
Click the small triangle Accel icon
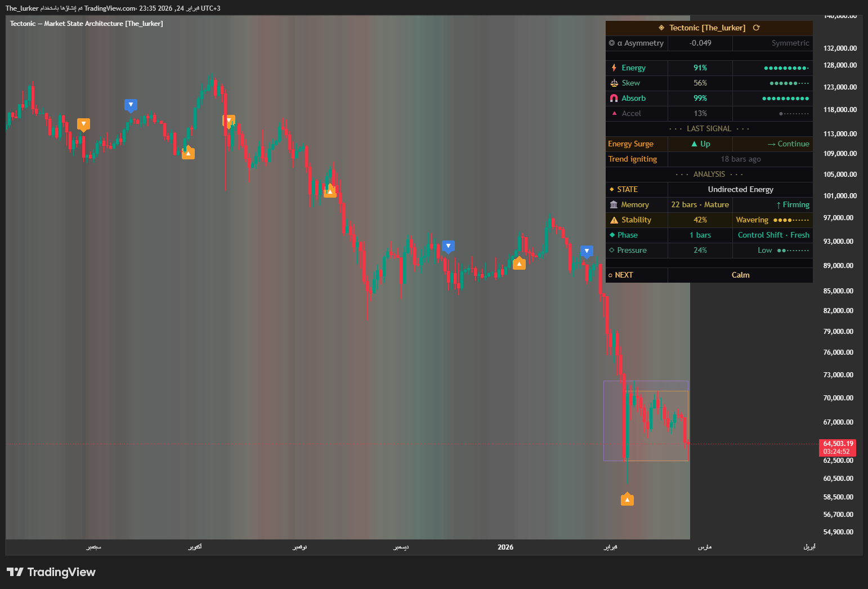pyautogui.click(x=614, y=113)
